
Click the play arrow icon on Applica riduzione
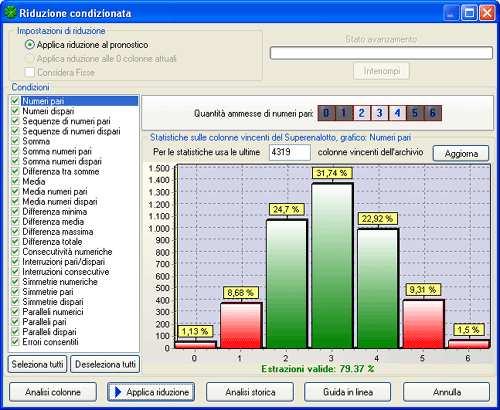118,392
